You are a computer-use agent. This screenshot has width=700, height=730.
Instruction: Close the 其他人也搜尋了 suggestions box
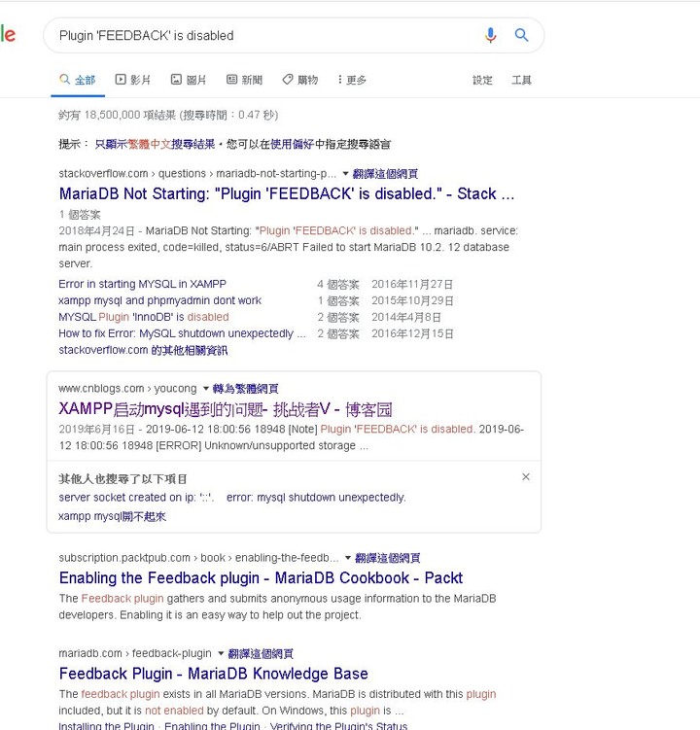pos(526,476)
